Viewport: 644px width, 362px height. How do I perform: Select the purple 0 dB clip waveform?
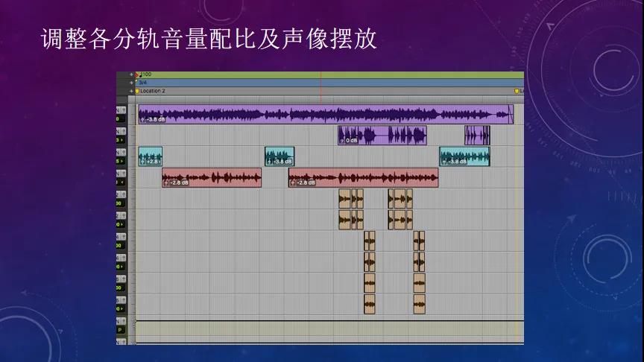click(382, 136)
